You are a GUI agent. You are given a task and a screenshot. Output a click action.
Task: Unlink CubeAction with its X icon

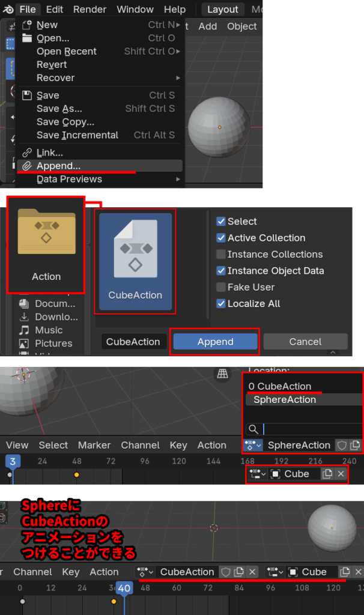coord(253,572)
